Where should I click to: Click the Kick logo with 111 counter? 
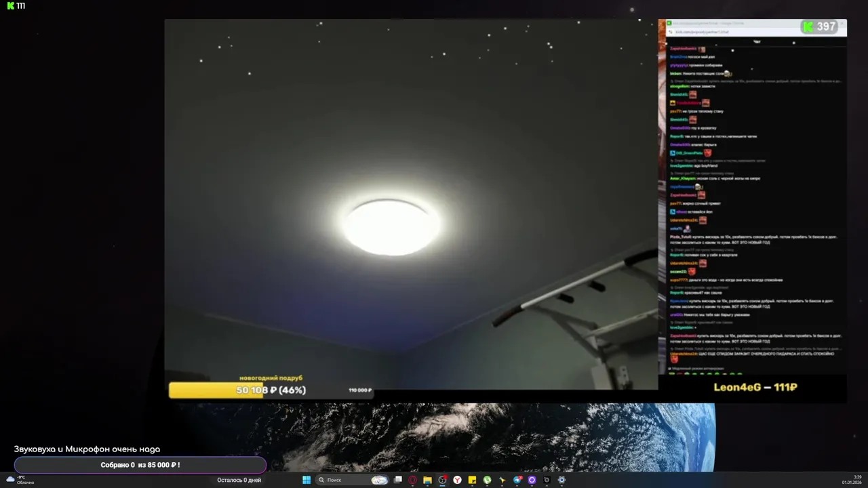(x=16, y=5)
